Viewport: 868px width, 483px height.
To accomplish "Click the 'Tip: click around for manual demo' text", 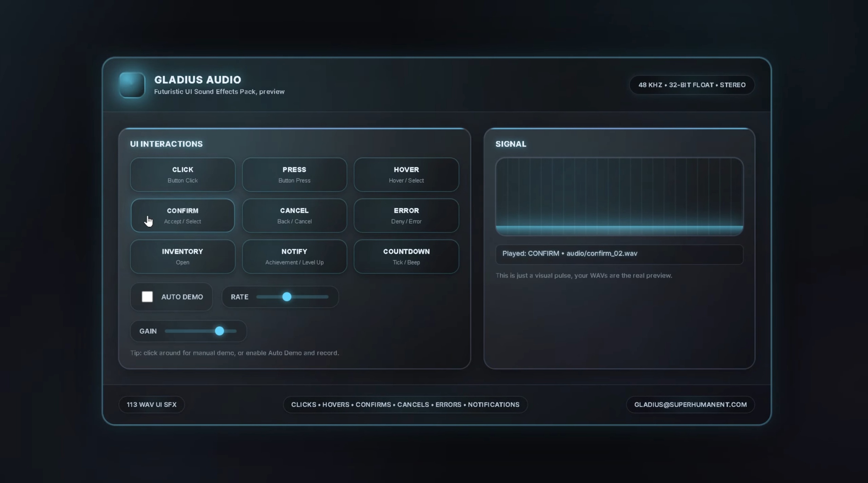I will (x=234, y=353).
